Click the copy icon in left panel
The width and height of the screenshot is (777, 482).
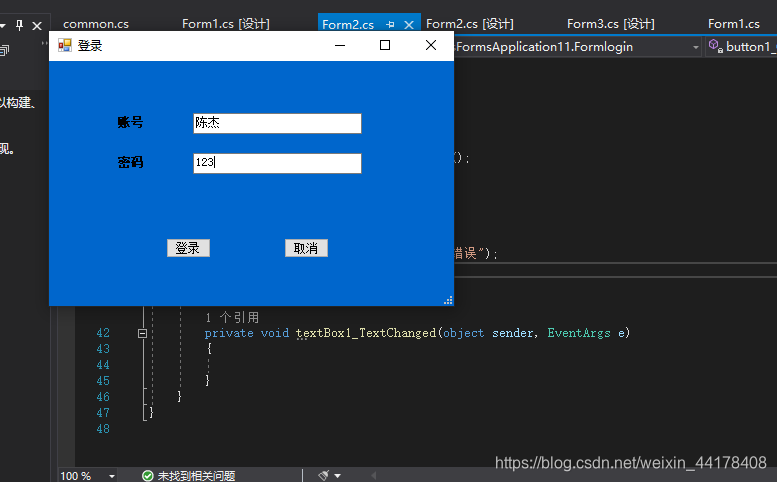coord(4,50)
